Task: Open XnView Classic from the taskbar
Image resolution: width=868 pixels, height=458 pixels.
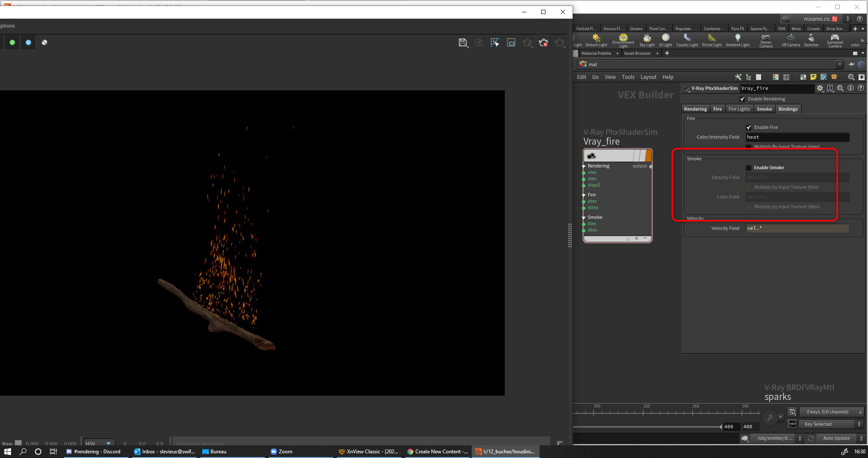Action: point(368,452)
